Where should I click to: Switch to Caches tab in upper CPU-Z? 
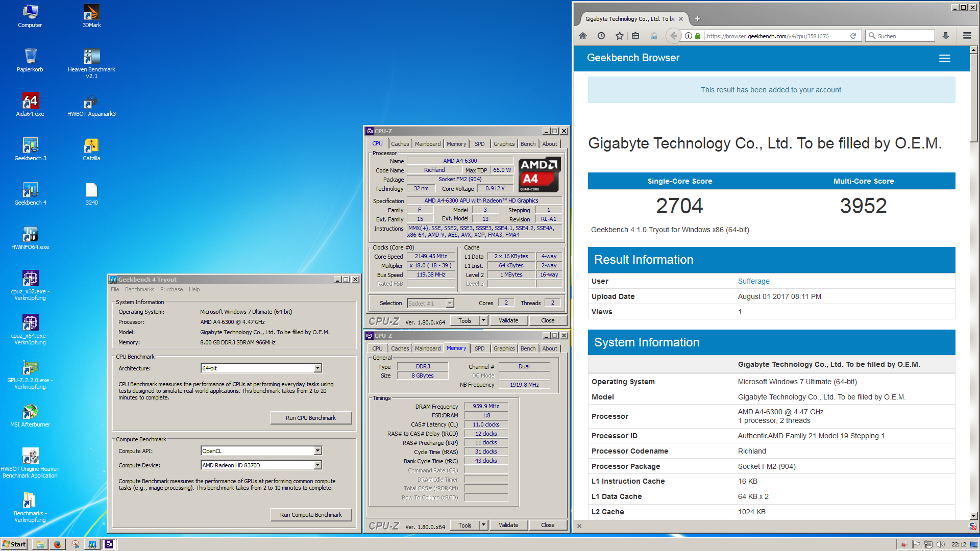click(x=400, y=144)
